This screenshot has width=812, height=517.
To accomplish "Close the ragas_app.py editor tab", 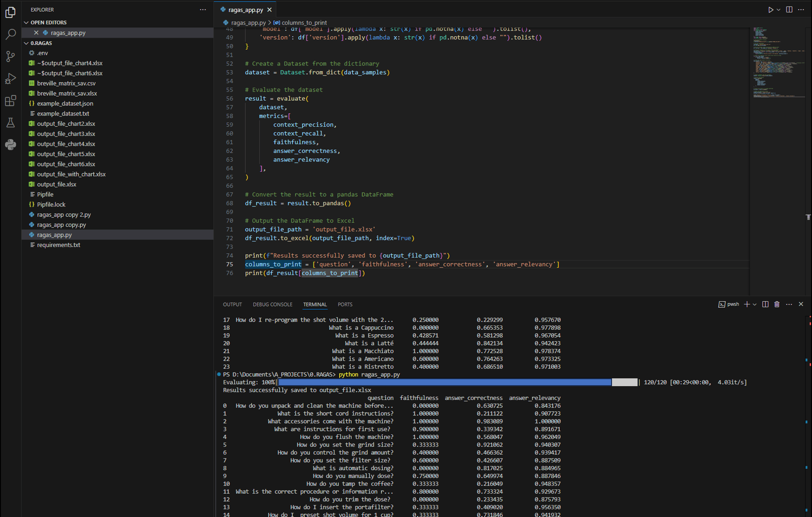I will click(270, 9).
